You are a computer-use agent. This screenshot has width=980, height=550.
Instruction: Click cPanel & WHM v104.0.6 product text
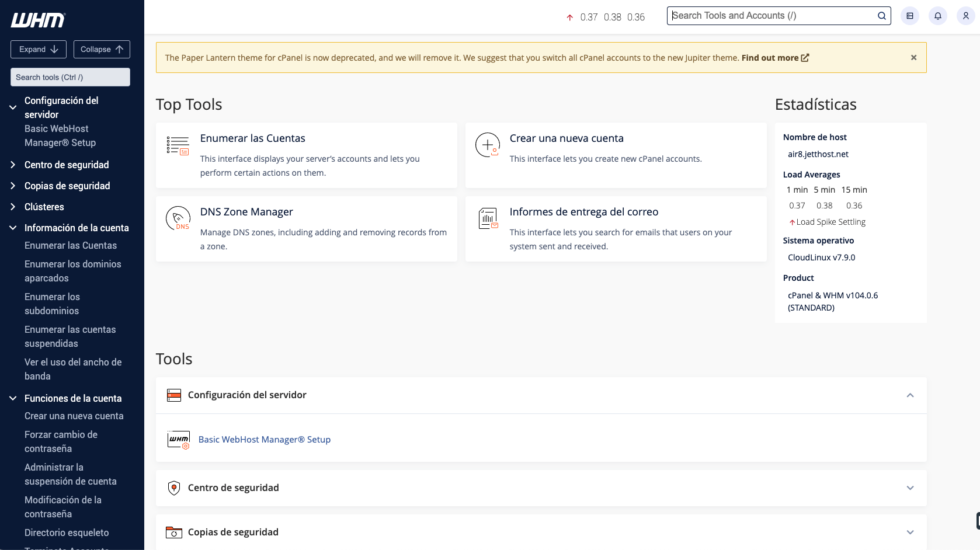point(833,302)
